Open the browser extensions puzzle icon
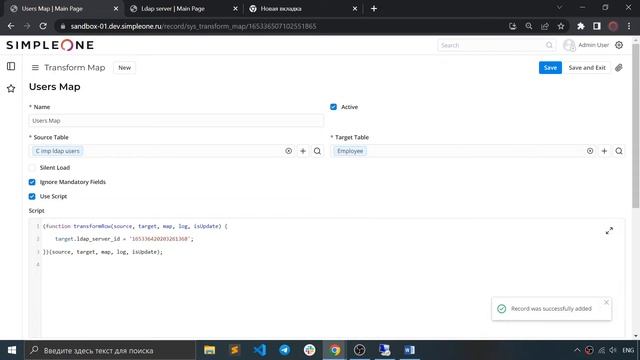The image size is (640, 360). [580, 26]
